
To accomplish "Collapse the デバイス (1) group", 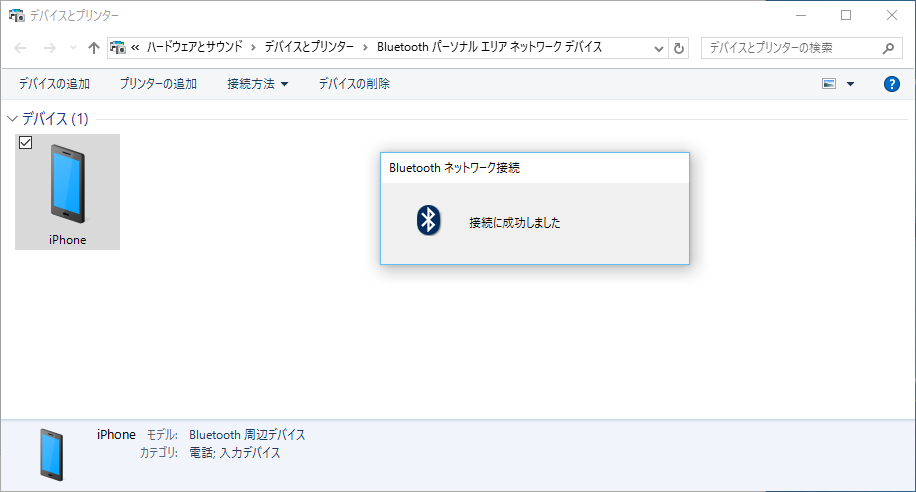I will click(12, 119).
